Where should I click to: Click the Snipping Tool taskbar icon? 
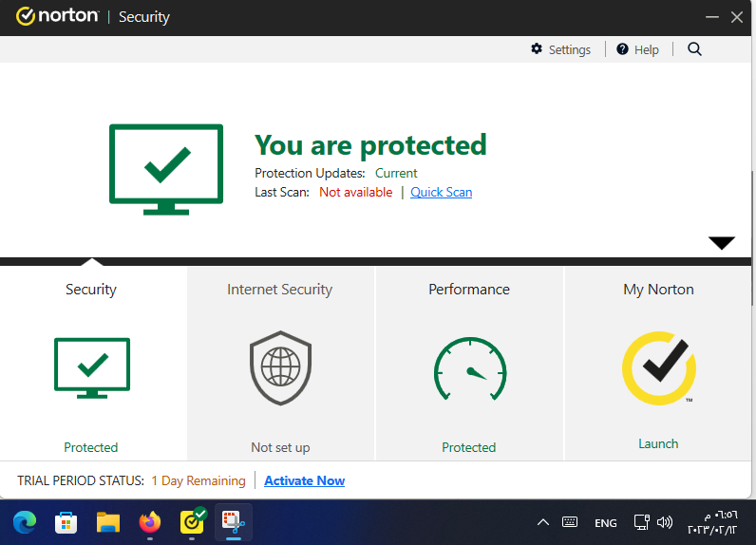[x=234, y=522]
